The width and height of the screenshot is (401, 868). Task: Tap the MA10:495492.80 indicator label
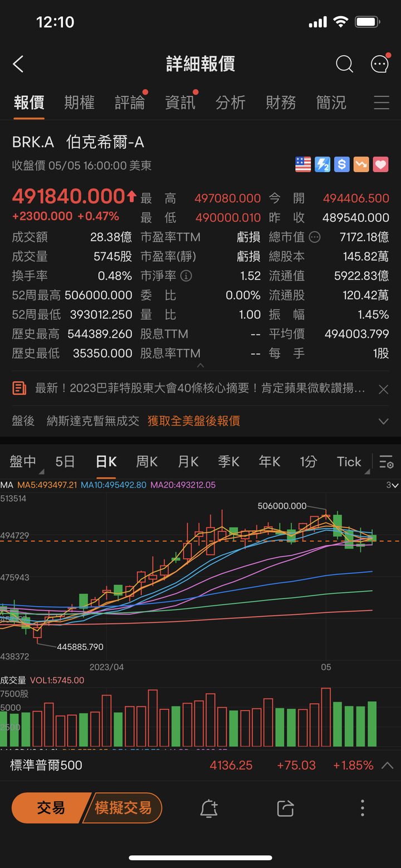tap(114, 485)
